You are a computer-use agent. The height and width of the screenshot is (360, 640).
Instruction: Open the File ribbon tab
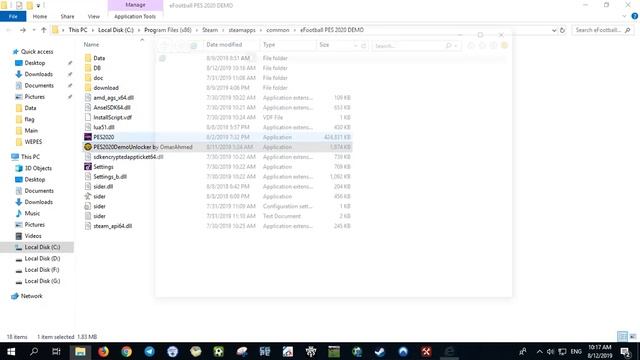click(x=13, y=16)
